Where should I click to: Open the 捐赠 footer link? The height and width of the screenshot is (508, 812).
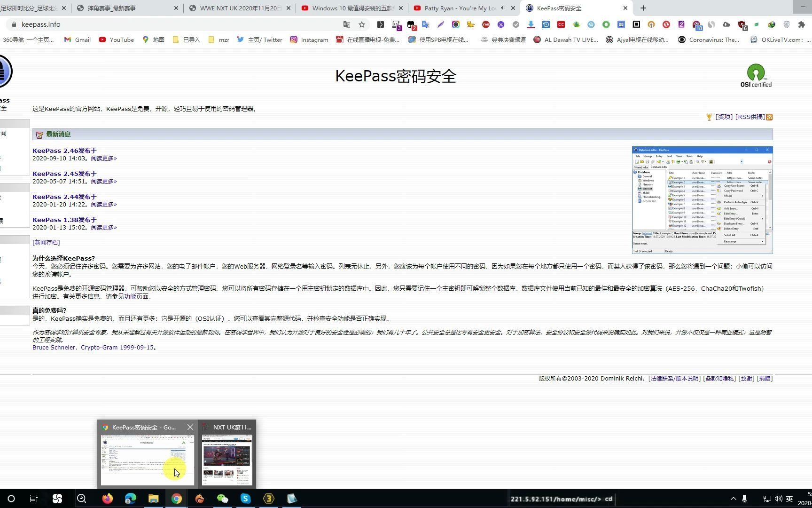(x=765, y=379)
